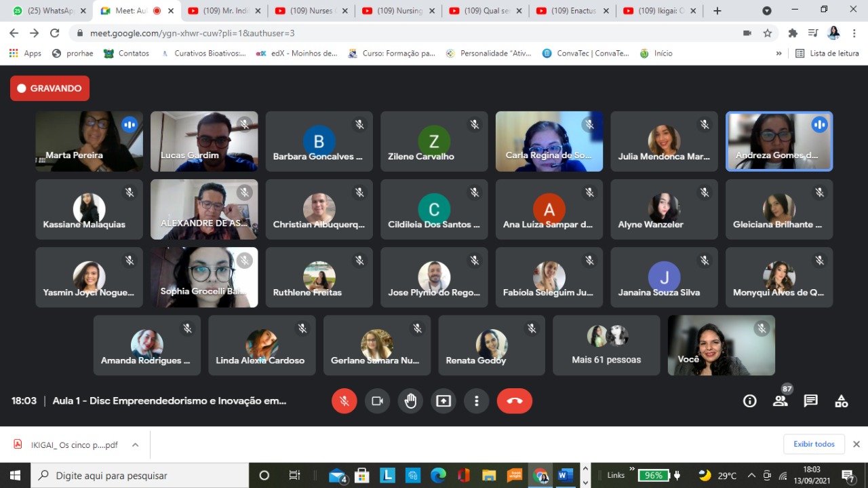Leave the call with red hang-up button
The height and width of the screenshot is (488, 868).
pyautogui.click(x=515, y=401)
